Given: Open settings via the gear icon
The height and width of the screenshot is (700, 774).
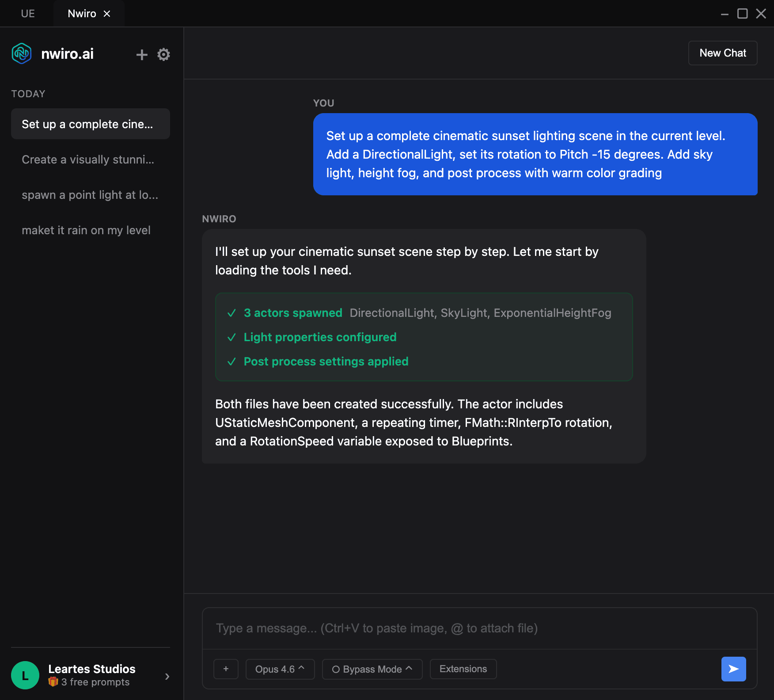Looking at the screenshot, I should (164, 55).
